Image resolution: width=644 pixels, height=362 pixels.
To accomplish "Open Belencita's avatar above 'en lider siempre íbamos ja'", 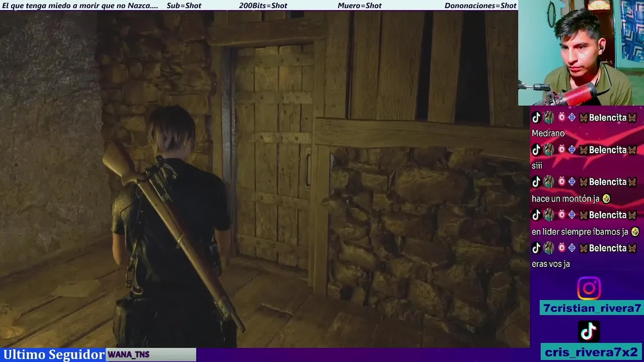I will [x=549, y=215].
